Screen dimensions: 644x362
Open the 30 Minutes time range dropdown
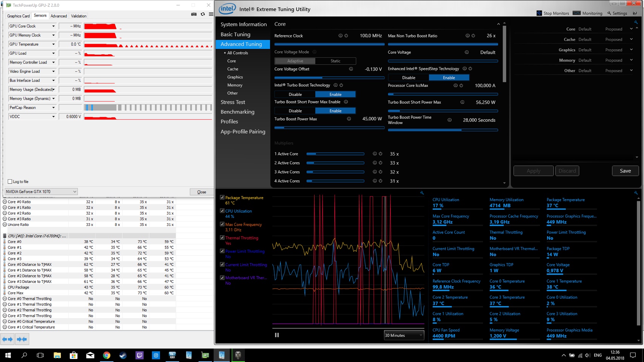(x=404, y=335)
